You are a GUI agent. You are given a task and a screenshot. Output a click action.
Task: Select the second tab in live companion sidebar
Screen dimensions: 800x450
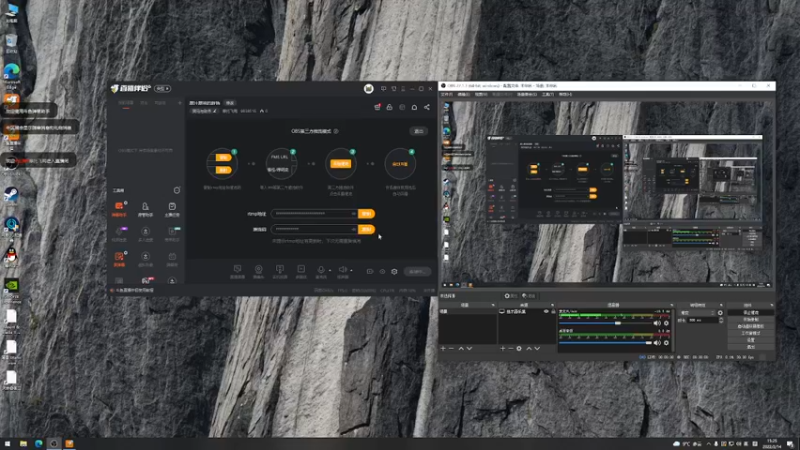(x=144, y=103)
